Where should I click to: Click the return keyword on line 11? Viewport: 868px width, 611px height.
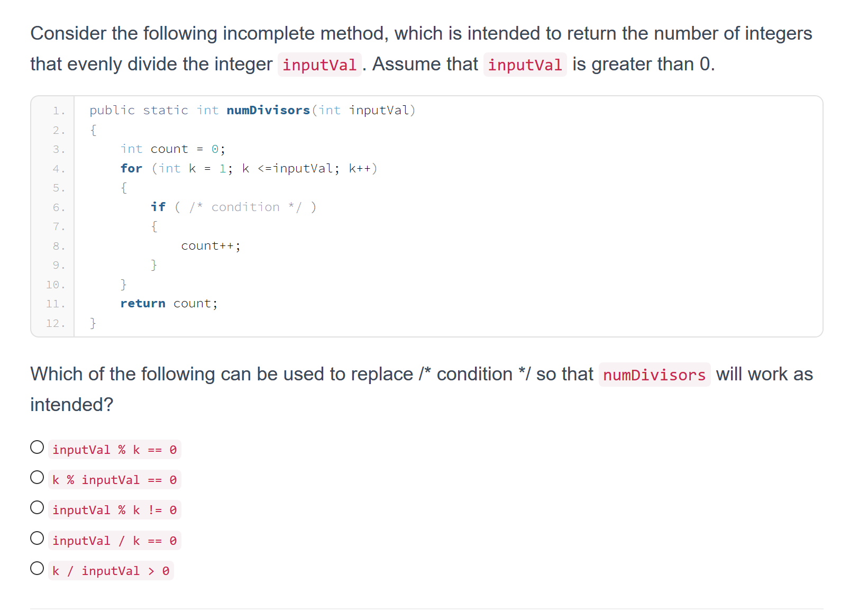pyautogui.click(x=143, y=303)
